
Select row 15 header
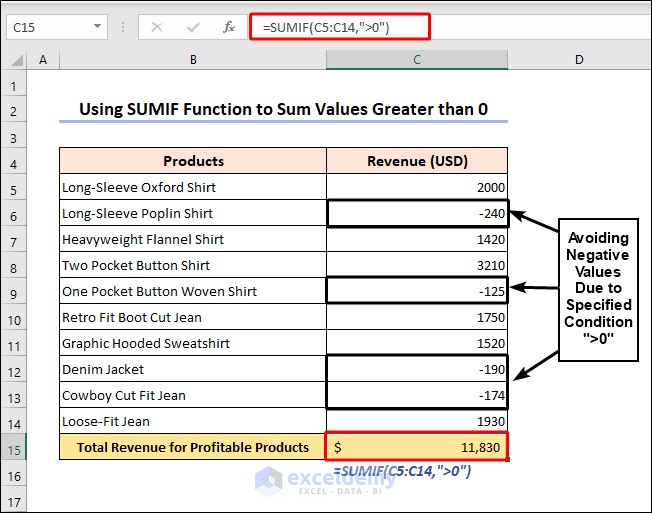pyautogui.click(x=14, y=447)
